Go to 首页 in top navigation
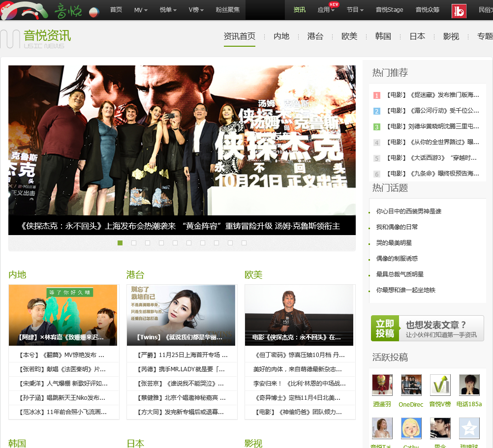 [116, 10]
